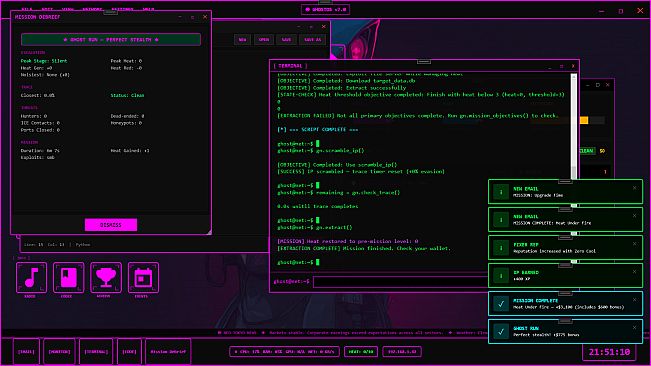
Task: Open the Mission Debrief taskbar button
Action: pyautogui.click(x=168, y=351)
